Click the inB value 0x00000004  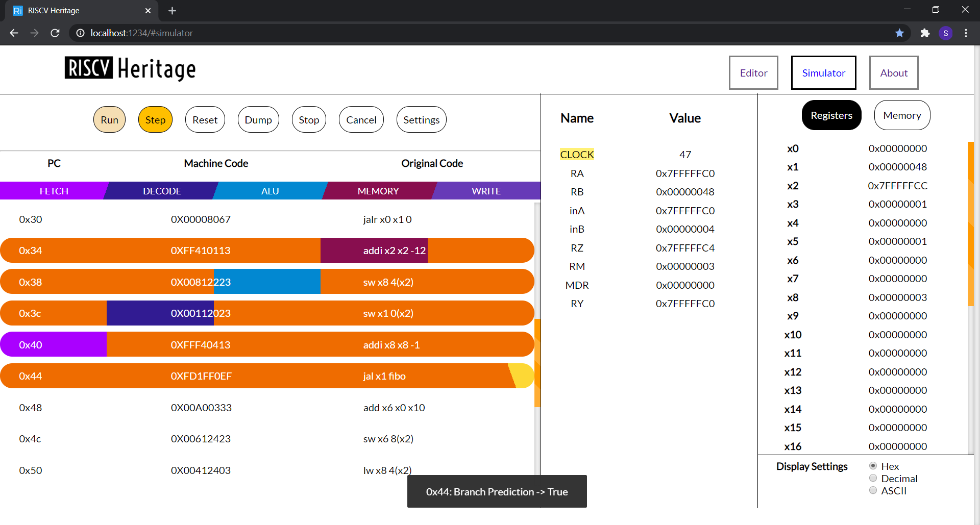click(x=685, y=229)
